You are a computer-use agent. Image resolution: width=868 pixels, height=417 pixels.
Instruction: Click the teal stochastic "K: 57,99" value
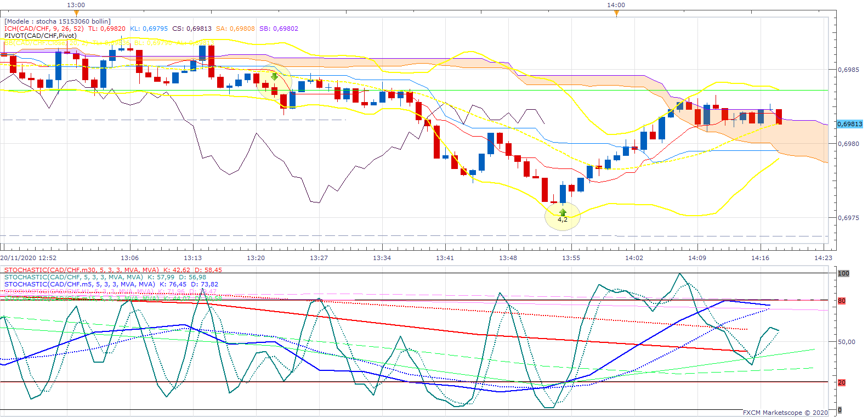point(161,277)
